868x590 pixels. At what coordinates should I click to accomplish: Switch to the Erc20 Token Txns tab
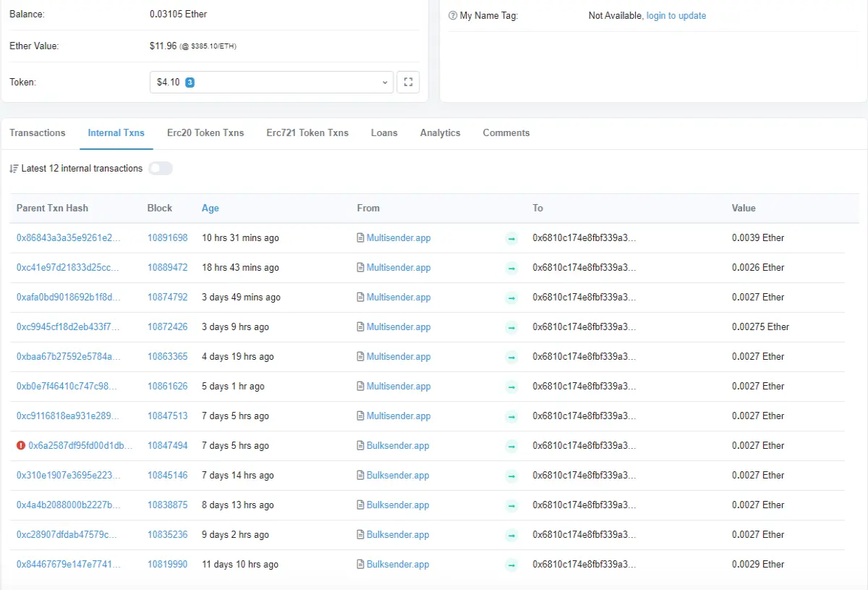(x=205, y=133)
